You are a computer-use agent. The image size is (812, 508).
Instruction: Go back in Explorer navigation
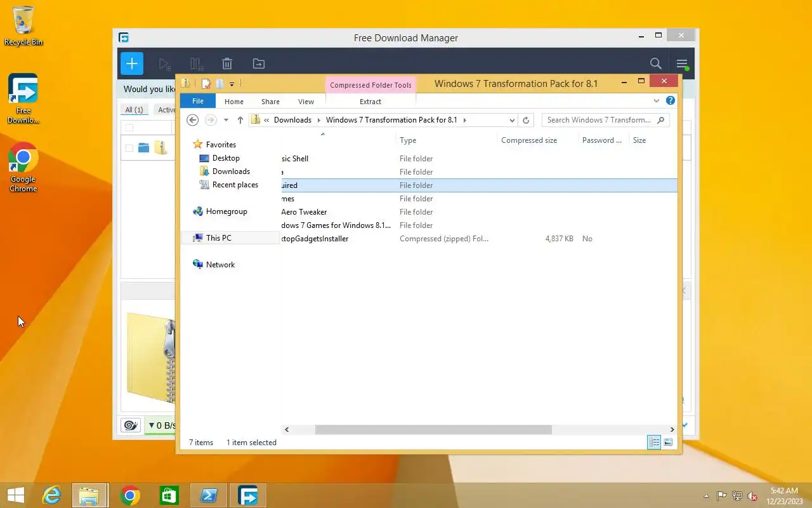click(193, 120)
